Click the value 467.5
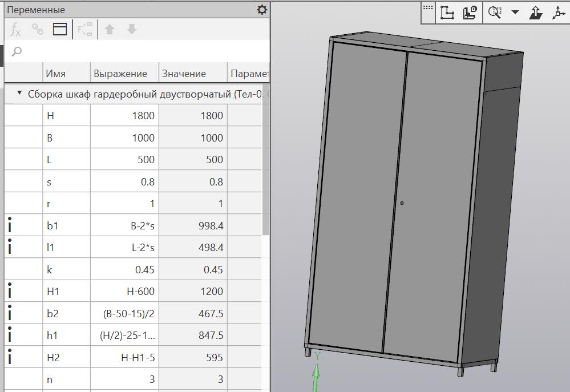The height and width of the screenshot is (392, 570). click(211, 313)
